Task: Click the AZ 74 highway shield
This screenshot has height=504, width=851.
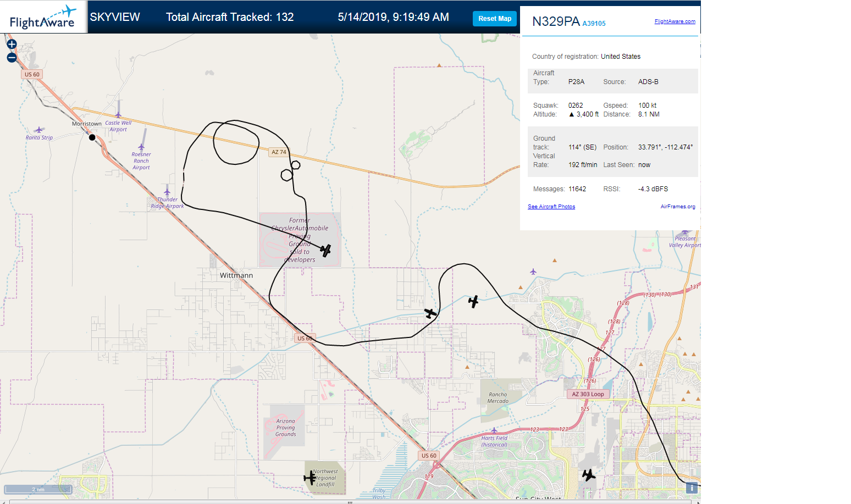Action: [279, 152]
